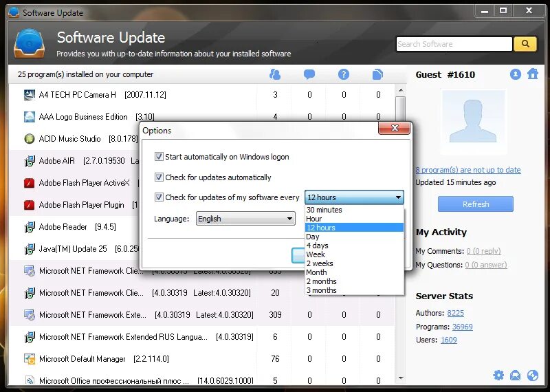The image size is (550, 392).
Task: Click the ACID Music Studio icon
Action: coord(30,139)
